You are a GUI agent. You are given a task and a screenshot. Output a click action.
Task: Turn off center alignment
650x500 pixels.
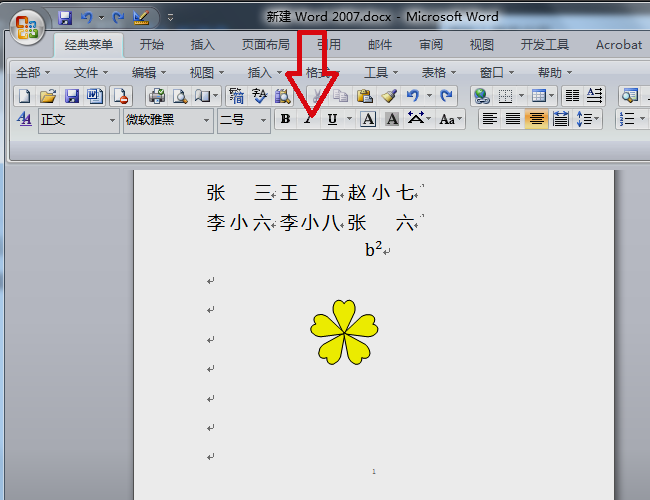coord(537,119)
